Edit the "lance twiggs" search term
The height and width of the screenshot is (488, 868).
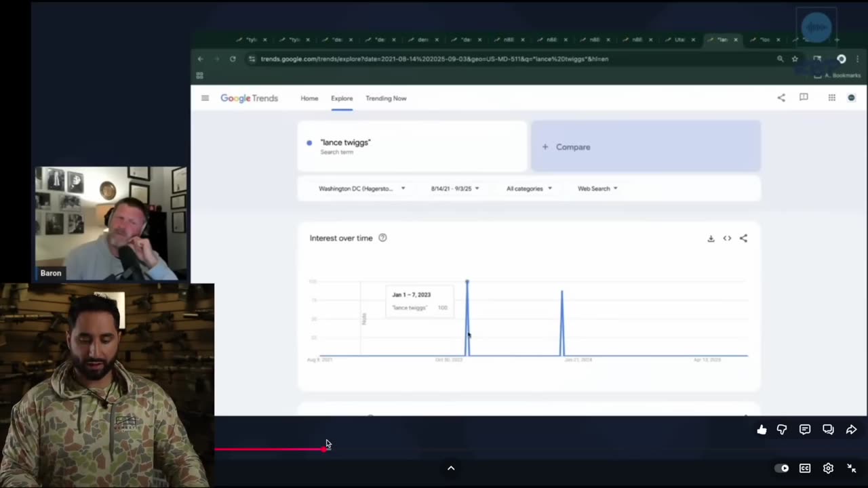pos(412,146)
